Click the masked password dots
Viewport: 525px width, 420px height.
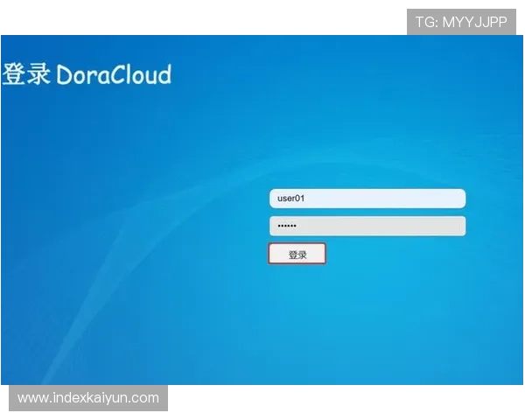(x=287, y=226)
